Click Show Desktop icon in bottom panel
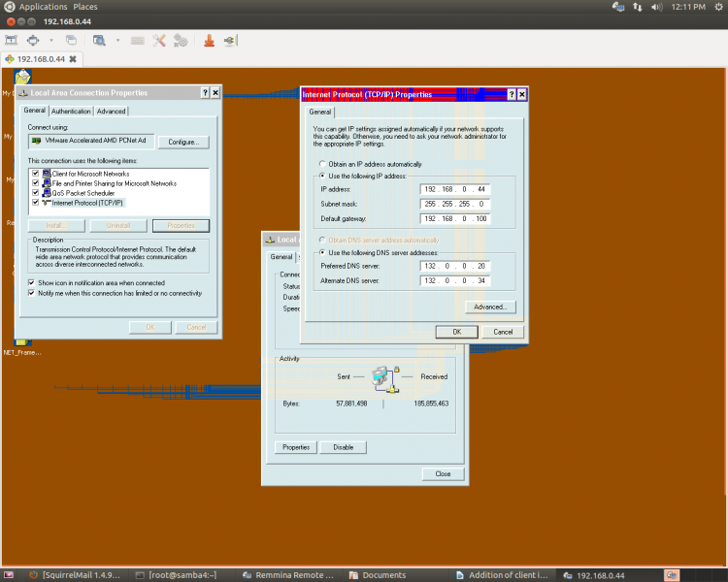Viewport: 728px width, 582px height. (9, 575)
